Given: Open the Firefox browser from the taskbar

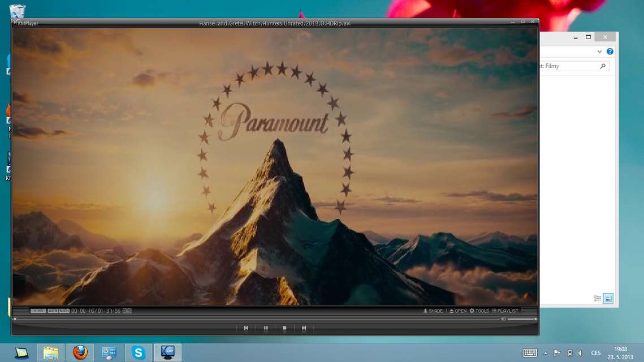Looking at the screenshot, I should point(80,352).
